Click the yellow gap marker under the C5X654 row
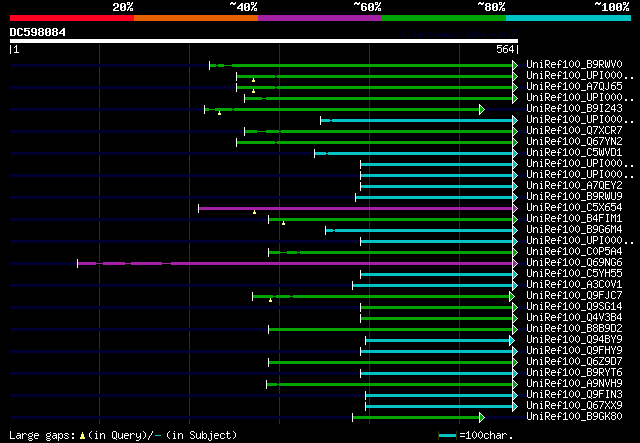Viewport: 640px width, 443px height. (254, 212)
